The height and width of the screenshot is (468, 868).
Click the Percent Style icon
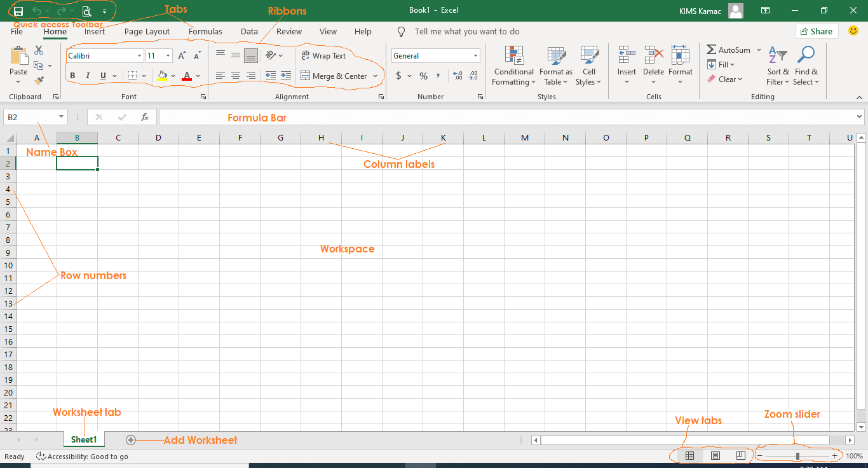click(x=423, y=76)
